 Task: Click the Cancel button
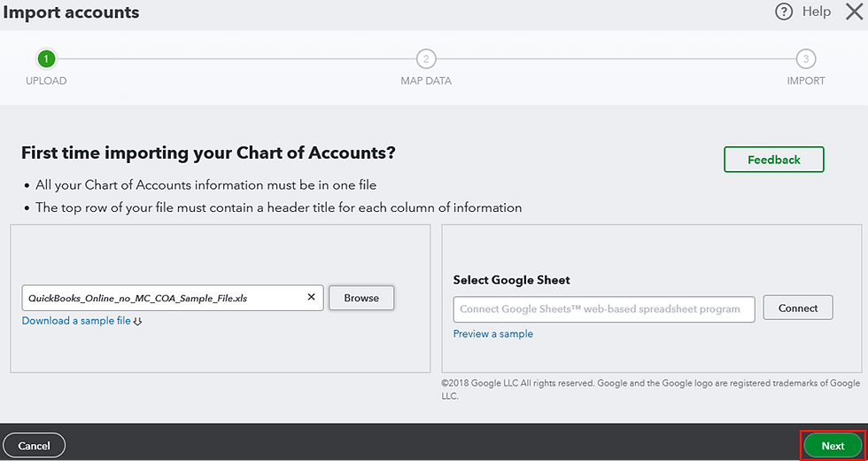click(35, 445)
